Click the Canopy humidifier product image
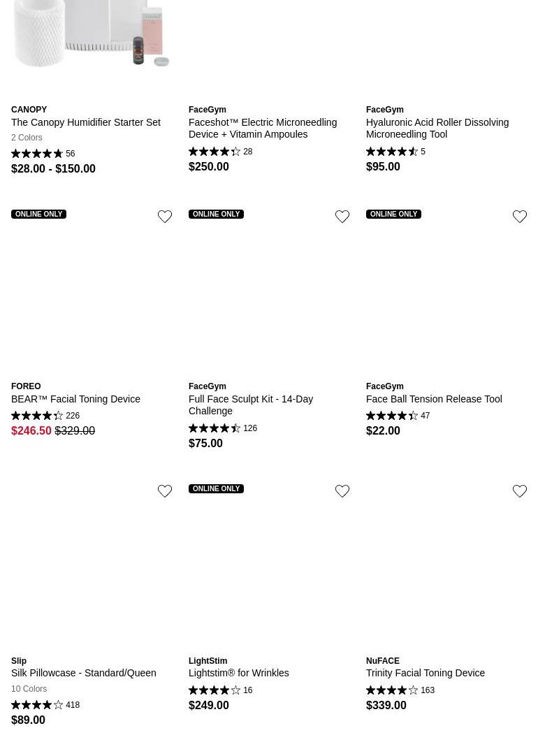 91,35
